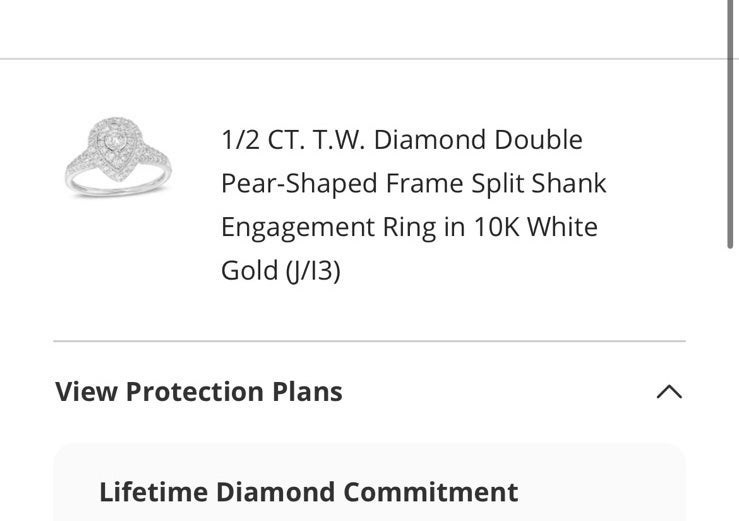This screenshot has height=521, width=739.
Task: Collapse the View Protection Plans chevron
Action: (669, 392)
